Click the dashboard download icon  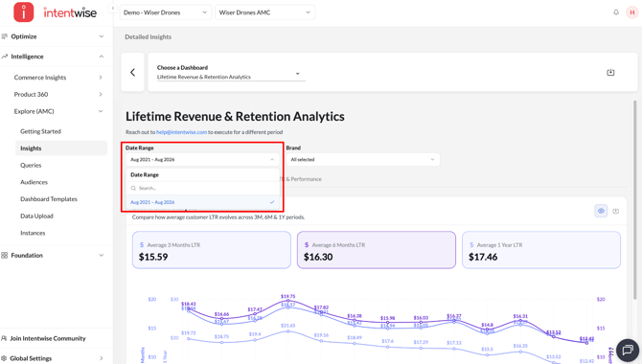tap(610, 72)
